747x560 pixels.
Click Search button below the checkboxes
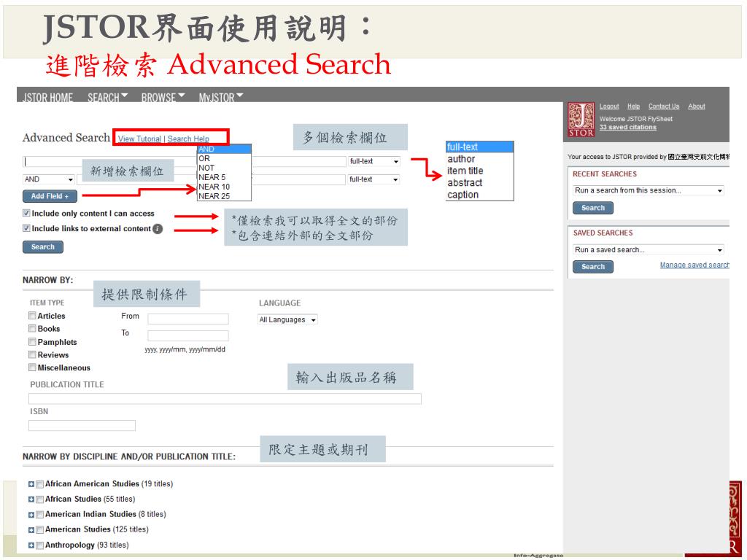(43, 247)
